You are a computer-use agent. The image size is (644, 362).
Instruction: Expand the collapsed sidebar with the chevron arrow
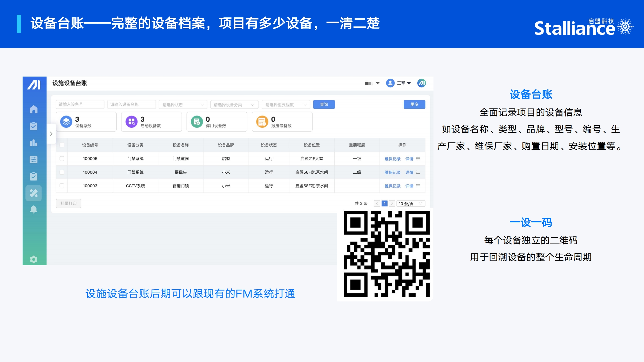pos(51,134)
